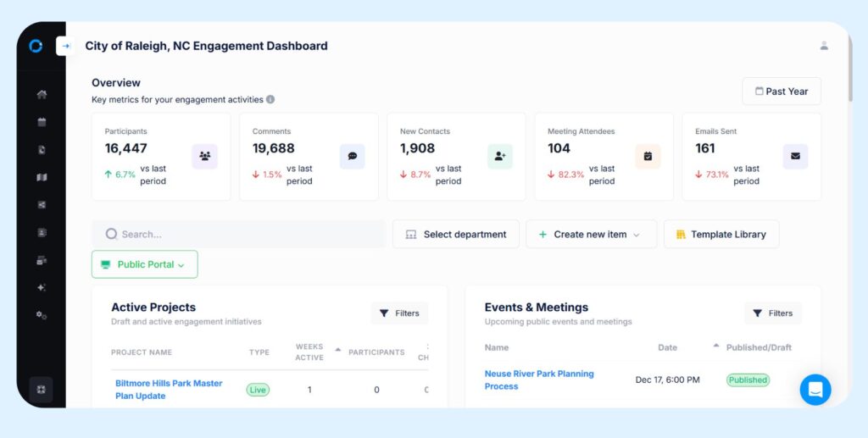This screenshot has width=868, height=438.
Task: Expand the sidebar with the arrow button
Action: (x=65, y=46)
